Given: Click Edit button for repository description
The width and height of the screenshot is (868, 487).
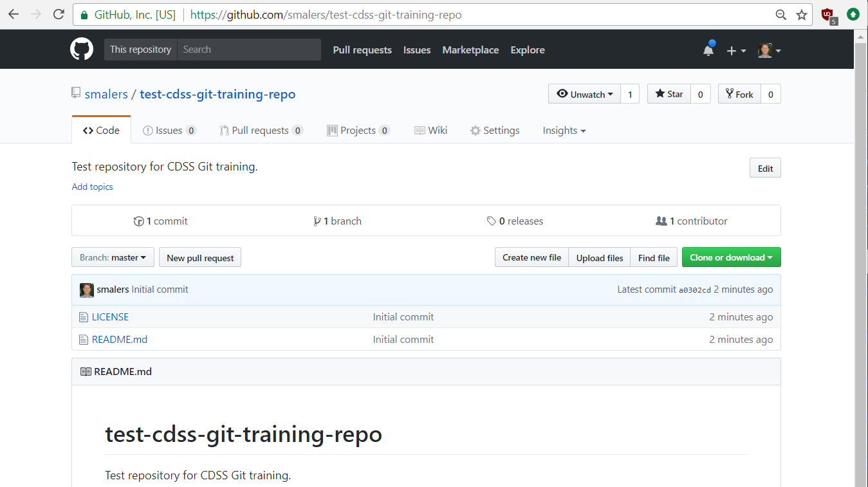Looking at the screenshot, I should pos(765,168).
